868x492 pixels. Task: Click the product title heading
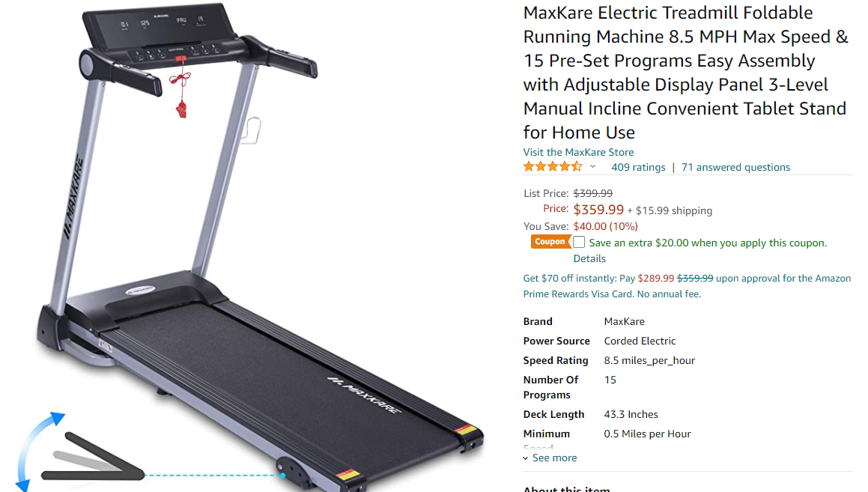point(685,73)
